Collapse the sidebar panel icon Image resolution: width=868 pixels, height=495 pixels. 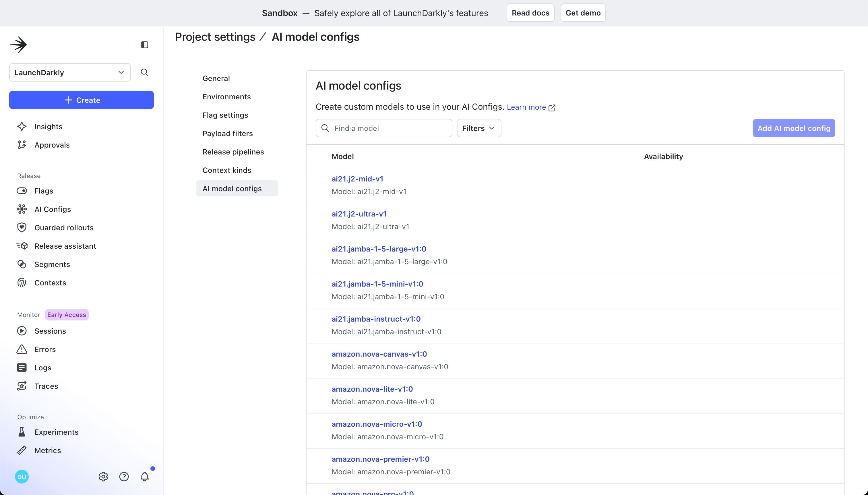coord(144,45)
